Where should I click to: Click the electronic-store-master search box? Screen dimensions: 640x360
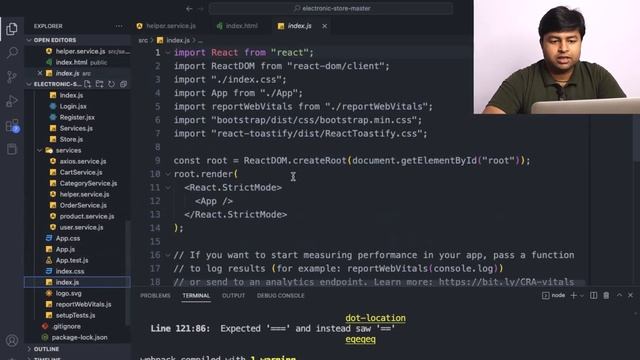[x=331, y=8]
